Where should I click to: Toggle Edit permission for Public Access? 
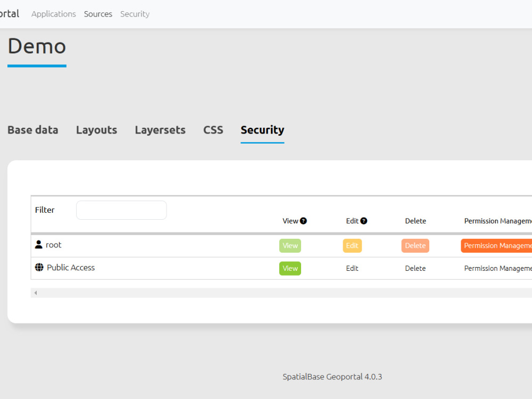[352, 268]
